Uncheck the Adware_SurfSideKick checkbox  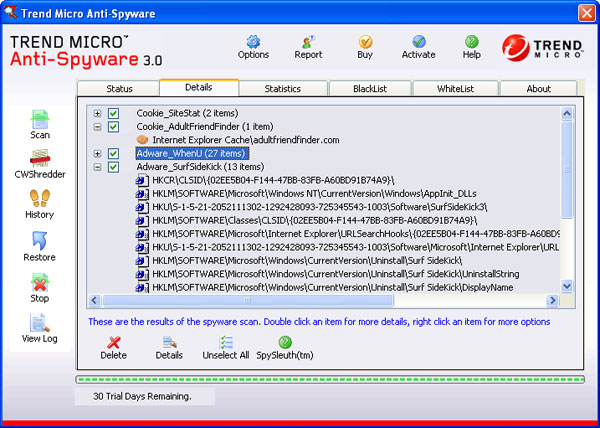click(113, 167)
